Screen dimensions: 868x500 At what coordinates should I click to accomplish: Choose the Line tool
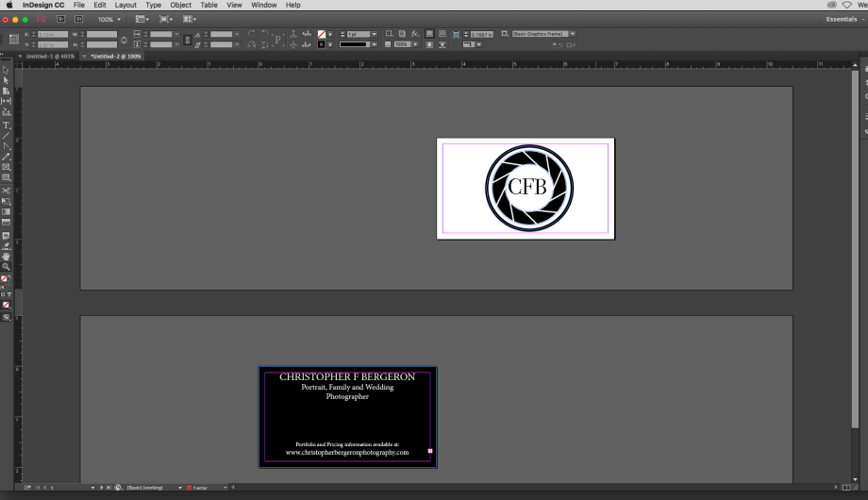[7, 135]
